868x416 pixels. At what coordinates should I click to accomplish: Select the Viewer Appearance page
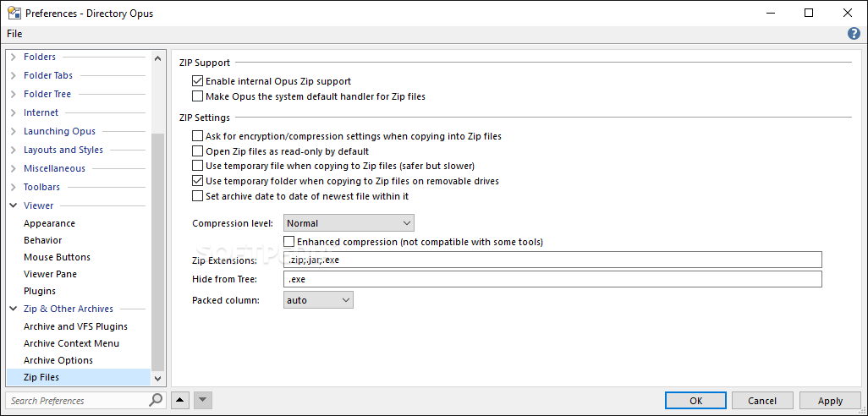pos(49,223)
